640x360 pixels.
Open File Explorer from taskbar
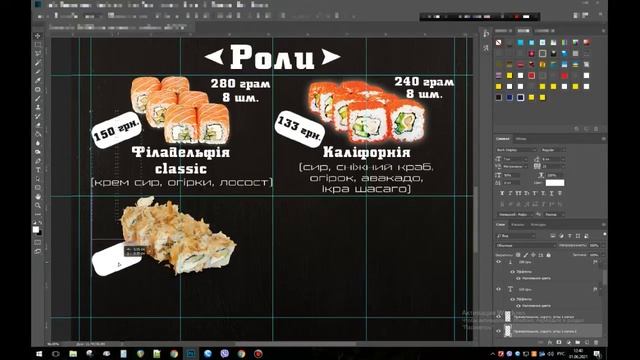73,353
